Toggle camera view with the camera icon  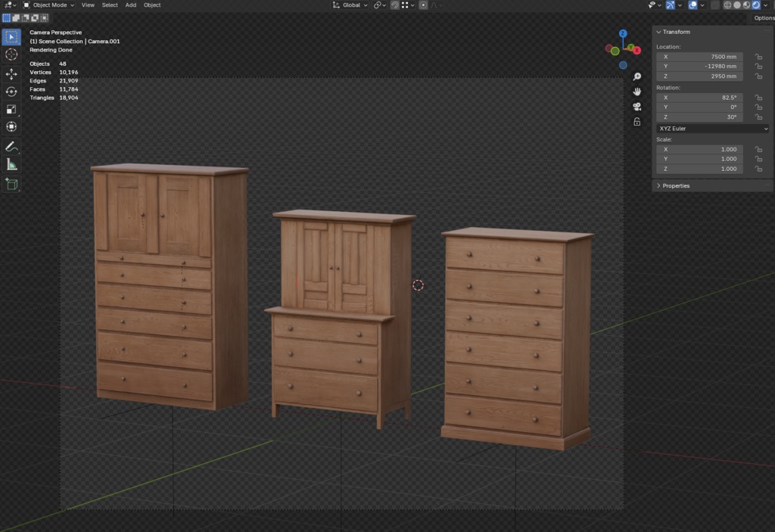point(637,107)
